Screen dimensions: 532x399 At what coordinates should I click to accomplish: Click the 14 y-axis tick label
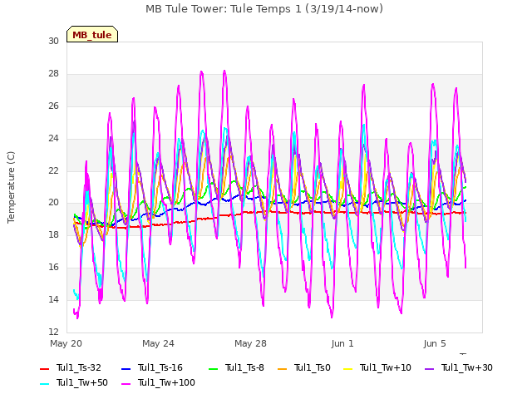[x=53, y=299]
